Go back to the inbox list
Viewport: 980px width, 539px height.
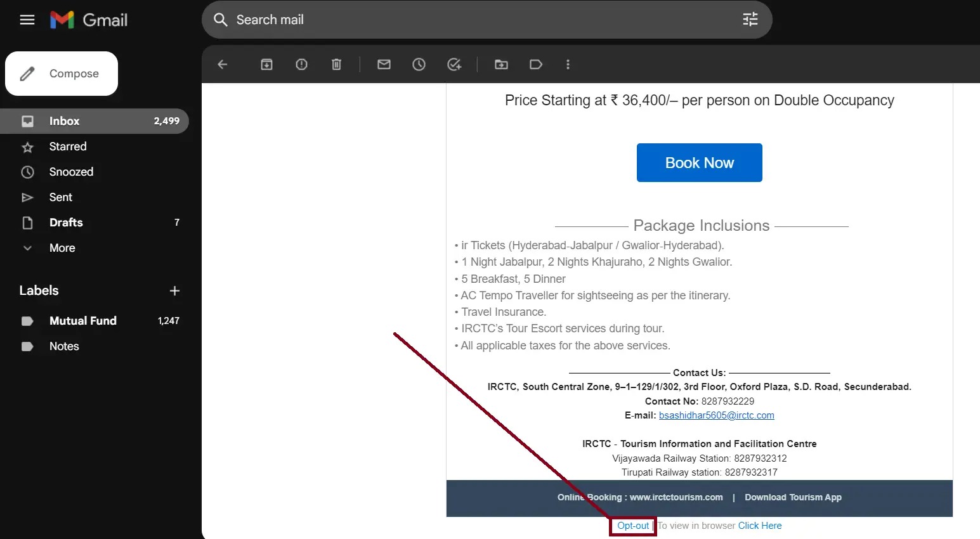222,64
